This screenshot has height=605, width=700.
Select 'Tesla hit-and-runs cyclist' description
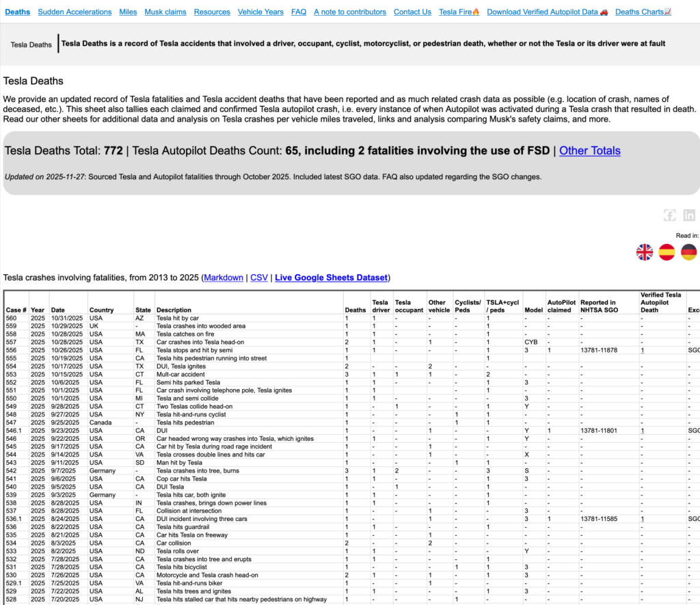pos(191,414)
